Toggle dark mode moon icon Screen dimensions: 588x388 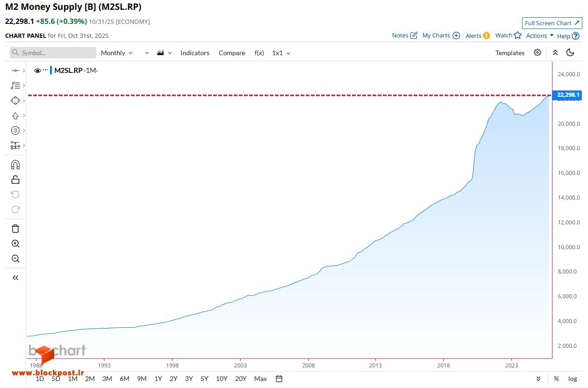click(x=570, y=53)
